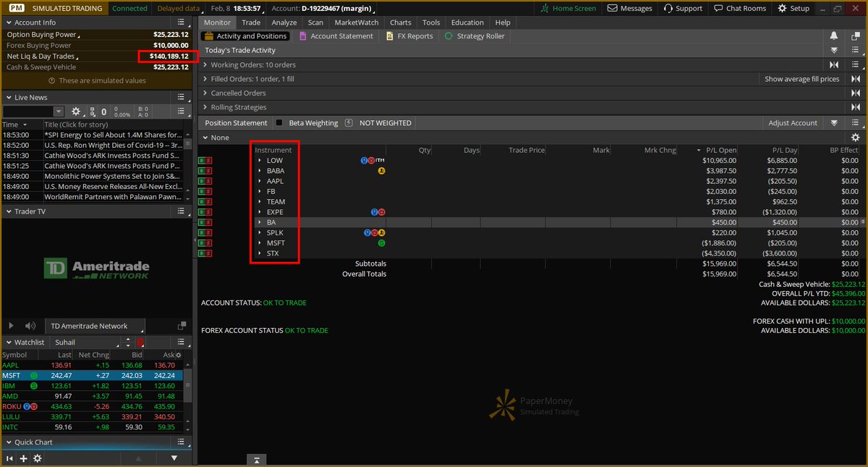Toggle the Beta Weighting checkbox
The width and height of the screenshot is (868, 467).
pyautogui.click(x=279, y=123)
